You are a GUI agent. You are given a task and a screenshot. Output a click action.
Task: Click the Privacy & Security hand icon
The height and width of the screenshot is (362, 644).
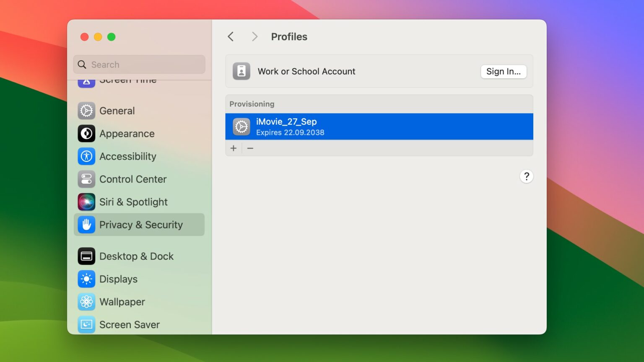tap(86, 225)
